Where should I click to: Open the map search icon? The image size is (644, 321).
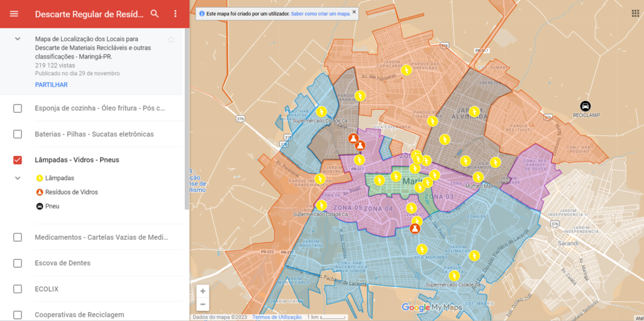coord(155,14)
